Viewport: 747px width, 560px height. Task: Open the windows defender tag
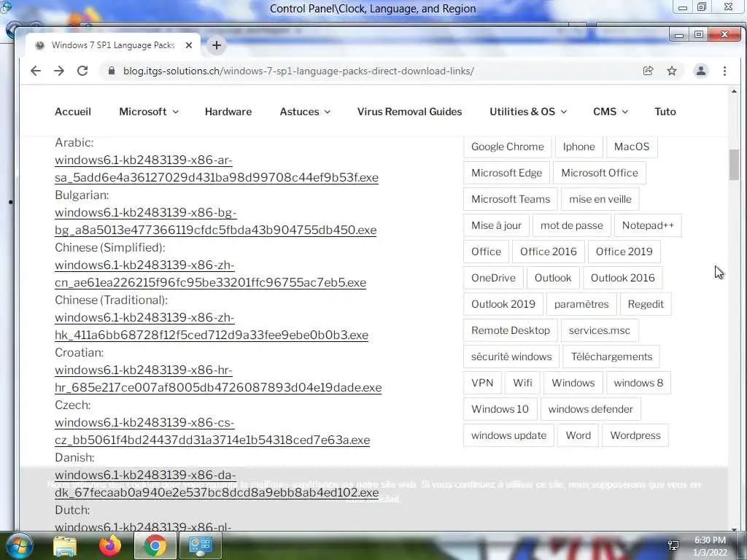[590, 409]
